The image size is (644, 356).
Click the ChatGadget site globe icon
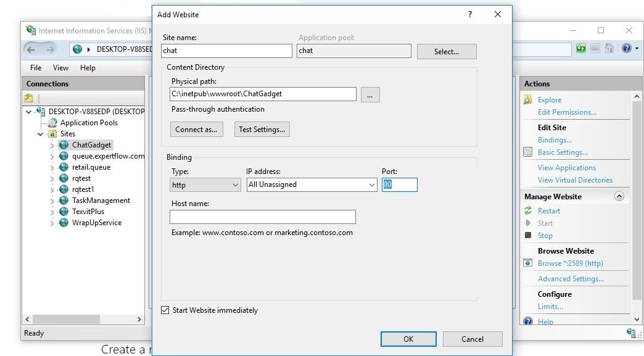point(64,145)
